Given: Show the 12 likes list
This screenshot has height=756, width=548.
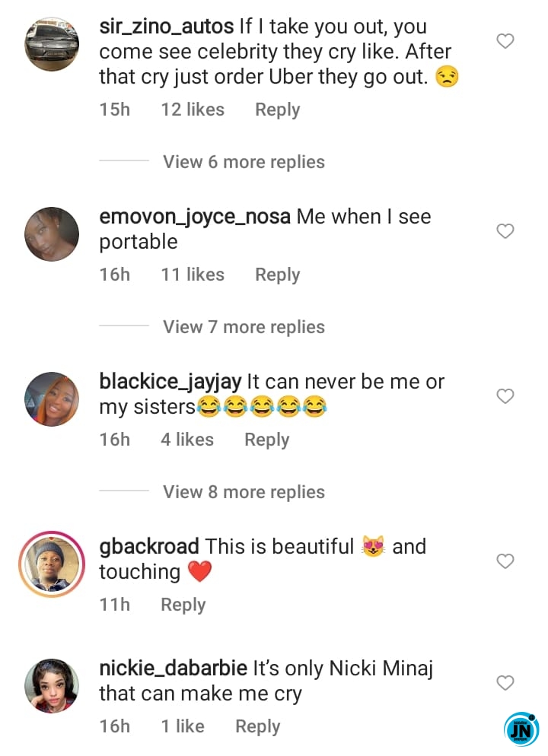Looking at the screenshot, I should click(x=193, y=110).
